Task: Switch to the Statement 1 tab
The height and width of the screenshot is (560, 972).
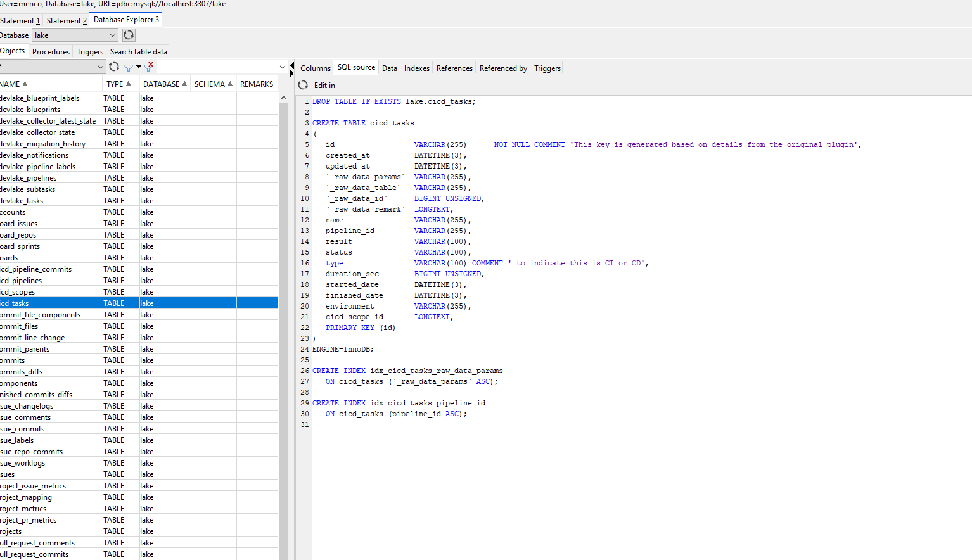Action: click(x=20, y=20)
